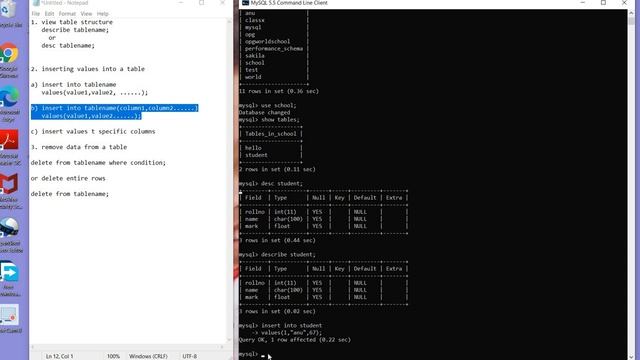Screen dimensions: 640x360
Task: Click the line 'desc tablename;' in Notepad
Action: click(x=68, y=45)
